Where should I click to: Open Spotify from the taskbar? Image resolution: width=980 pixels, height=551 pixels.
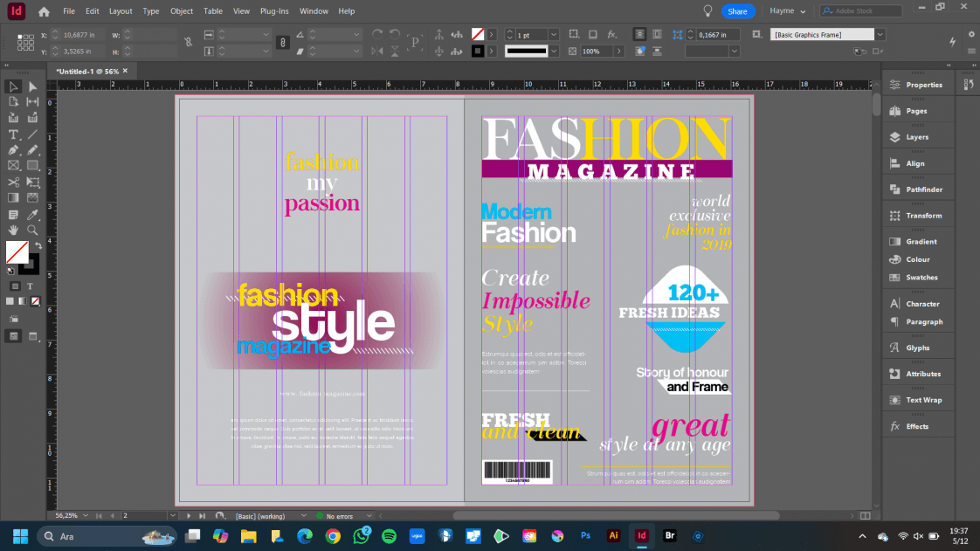(389, 536)
